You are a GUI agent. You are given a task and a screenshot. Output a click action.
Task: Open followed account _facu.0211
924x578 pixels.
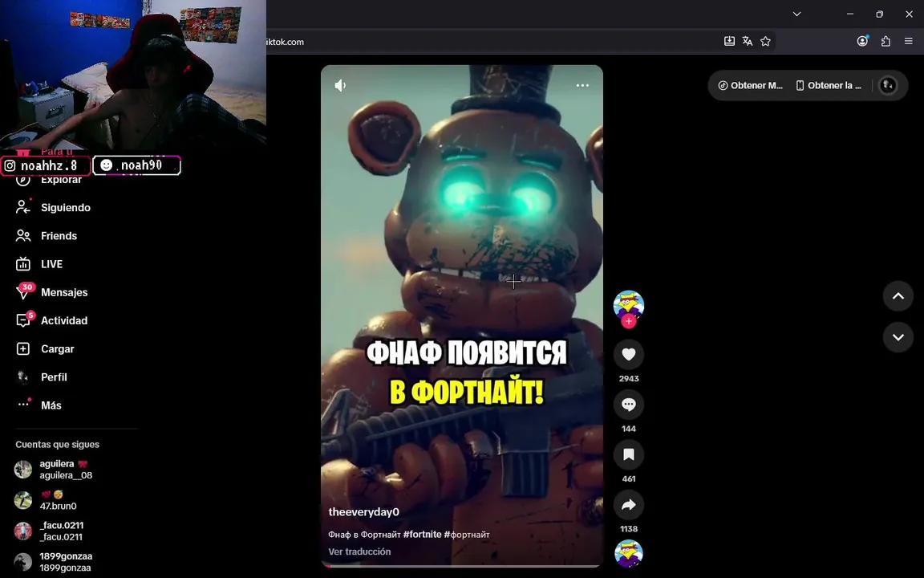tap(61, 531)
